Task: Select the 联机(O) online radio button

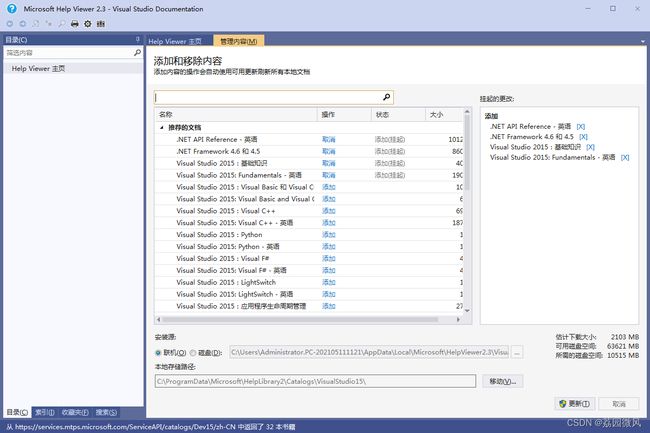Action: pyautogui.click(x=158, y=353)
